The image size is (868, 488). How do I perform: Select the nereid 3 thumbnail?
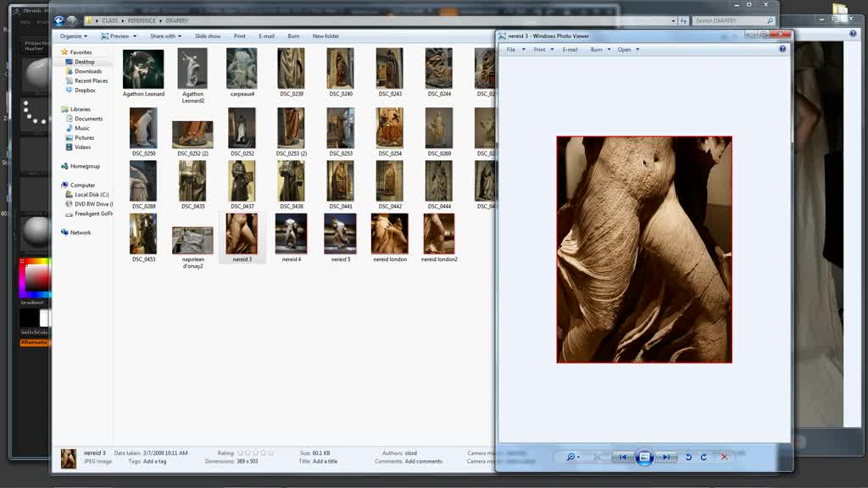[x=242, y=234]
